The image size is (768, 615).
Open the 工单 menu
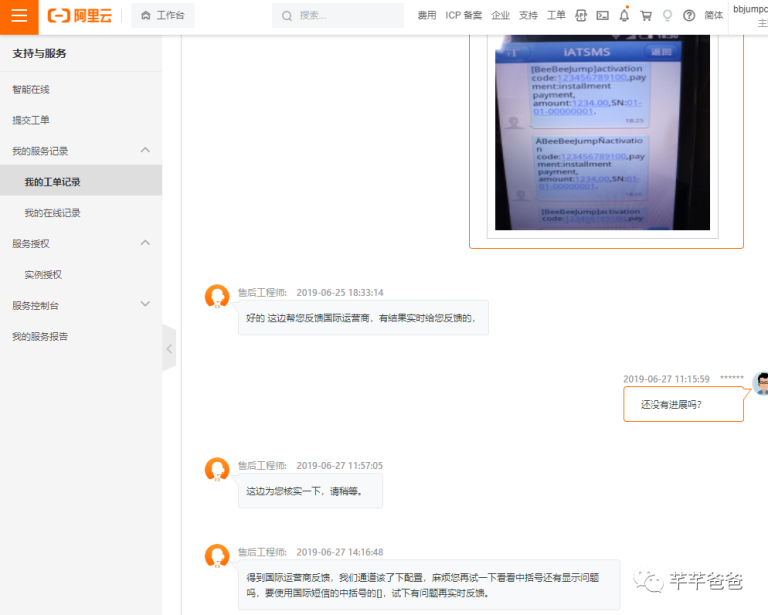tap(556, 16)
